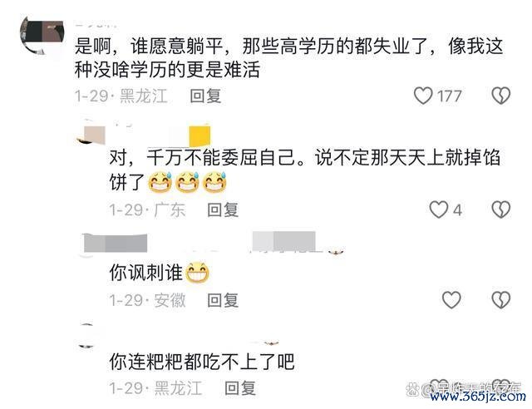Open the yellow badge beside 广东 username
The image size is (532, 409).
(x=199, y=136)
